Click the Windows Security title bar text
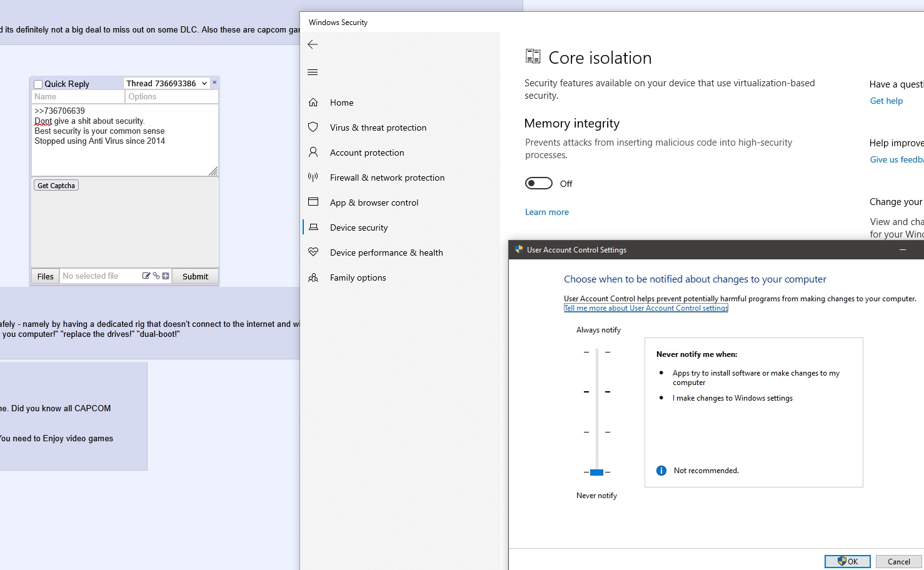 coord(338,22)
